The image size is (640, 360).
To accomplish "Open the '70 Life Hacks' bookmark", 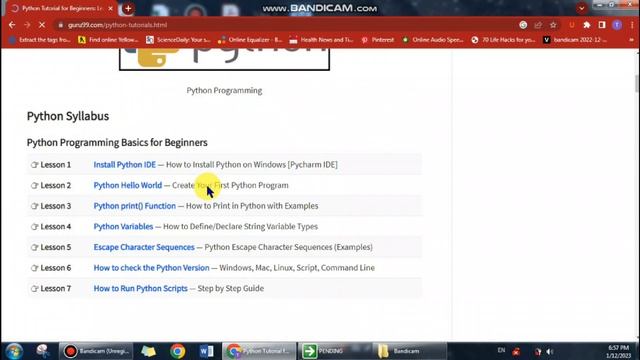I will 504,40.
